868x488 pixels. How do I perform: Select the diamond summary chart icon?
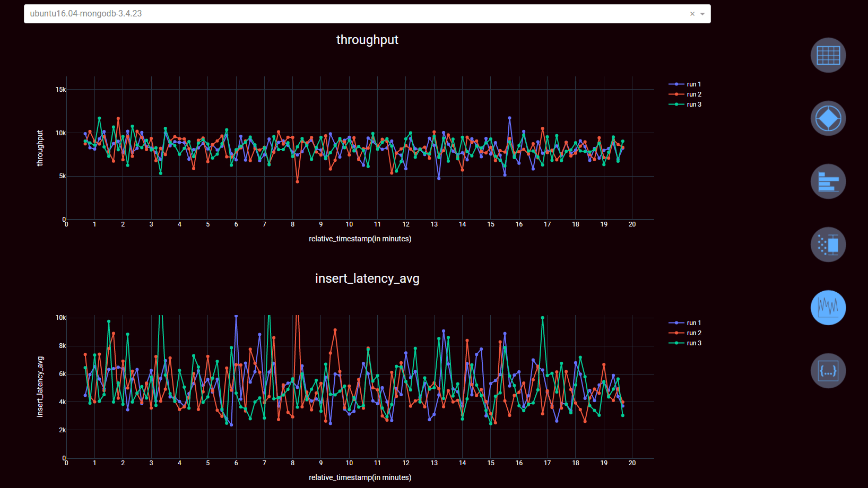(x=828, y=118)
